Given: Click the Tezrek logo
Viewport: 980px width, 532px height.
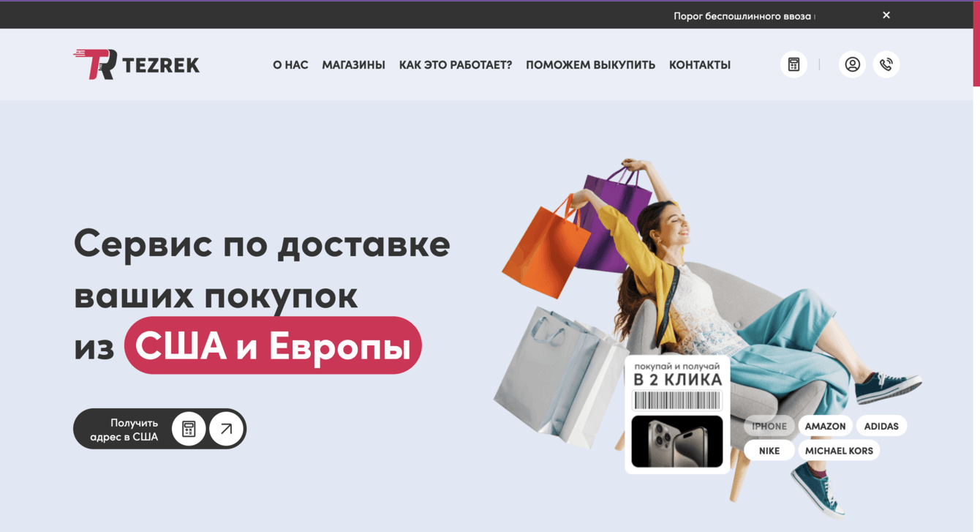Looking at the screenshot, I should point(136,64).
